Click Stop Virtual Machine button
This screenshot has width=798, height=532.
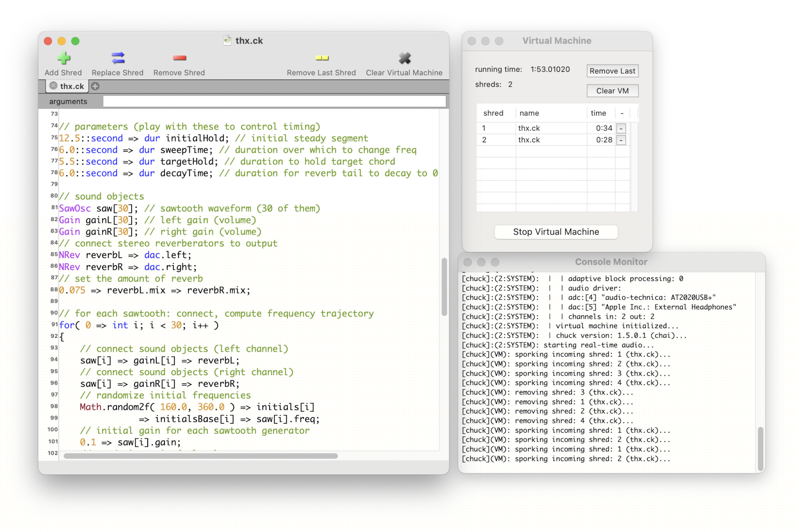tap(556, 232)
